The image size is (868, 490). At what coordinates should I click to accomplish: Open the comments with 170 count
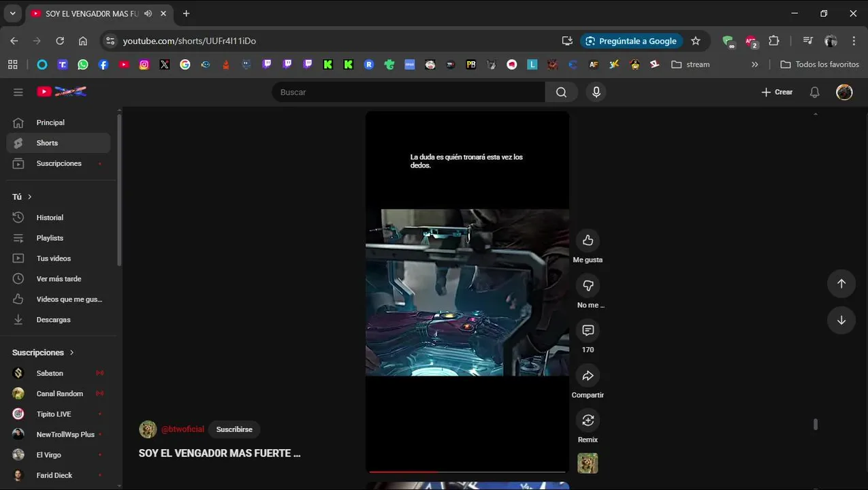pos(588,331)
